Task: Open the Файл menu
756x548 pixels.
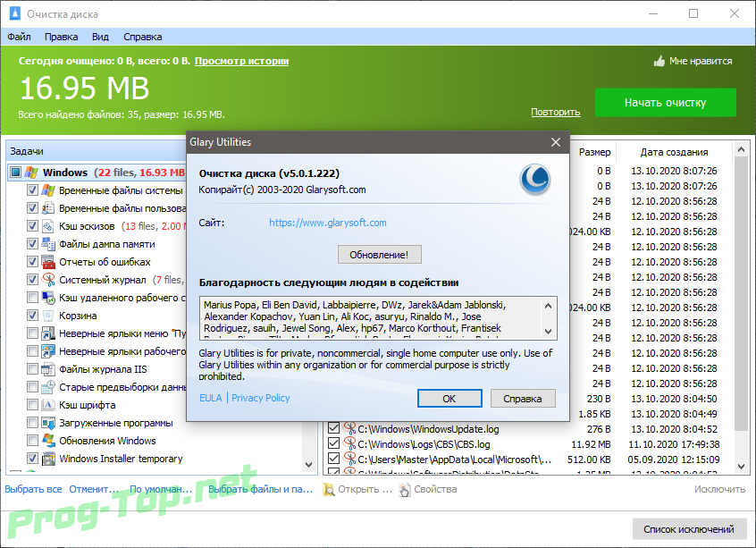Action: pos(20,37)
